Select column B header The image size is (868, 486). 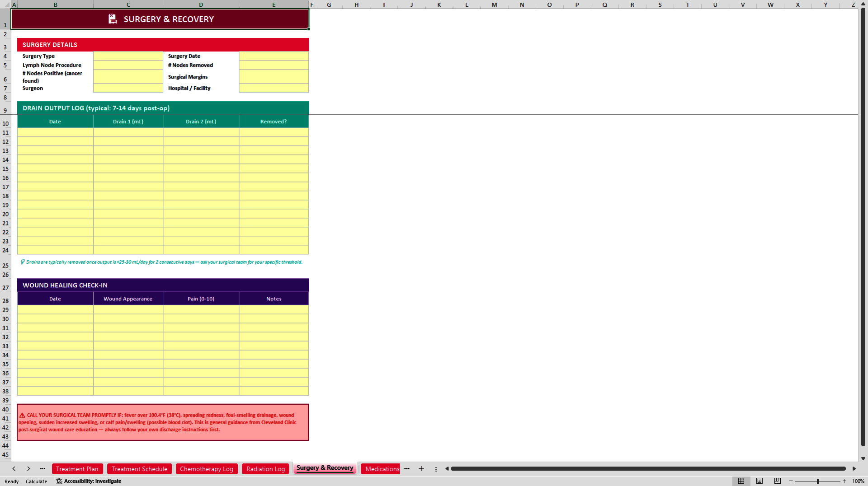(x=56, y=5)
